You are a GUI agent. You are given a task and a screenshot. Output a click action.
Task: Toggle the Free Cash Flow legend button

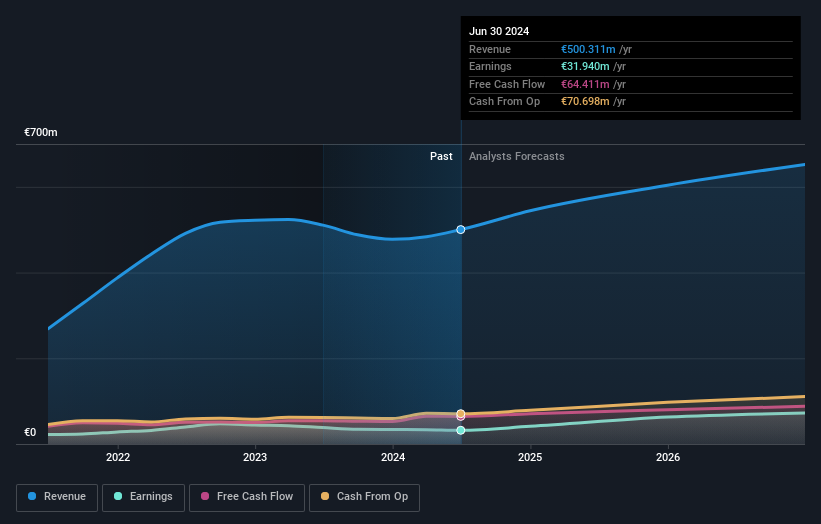(247, 497)
